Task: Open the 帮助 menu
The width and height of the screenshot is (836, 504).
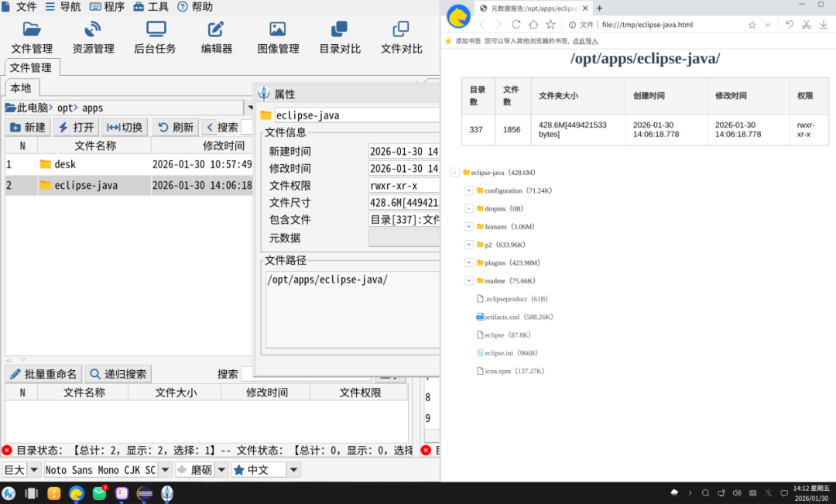Action: 195,7
